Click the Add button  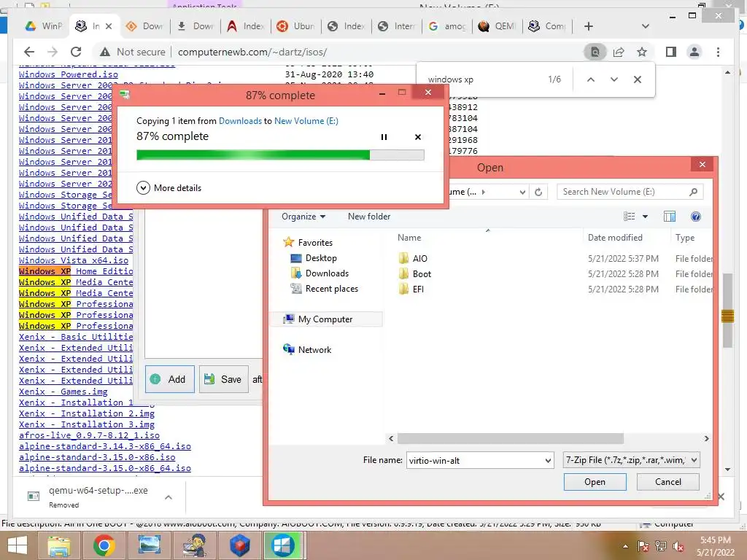(169, 379)
